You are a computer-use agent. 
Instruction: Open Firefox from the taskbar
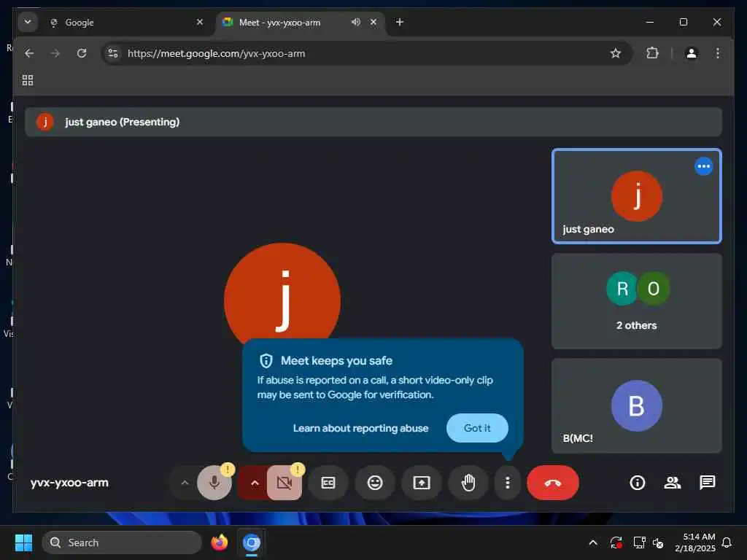tap(220, 542)
